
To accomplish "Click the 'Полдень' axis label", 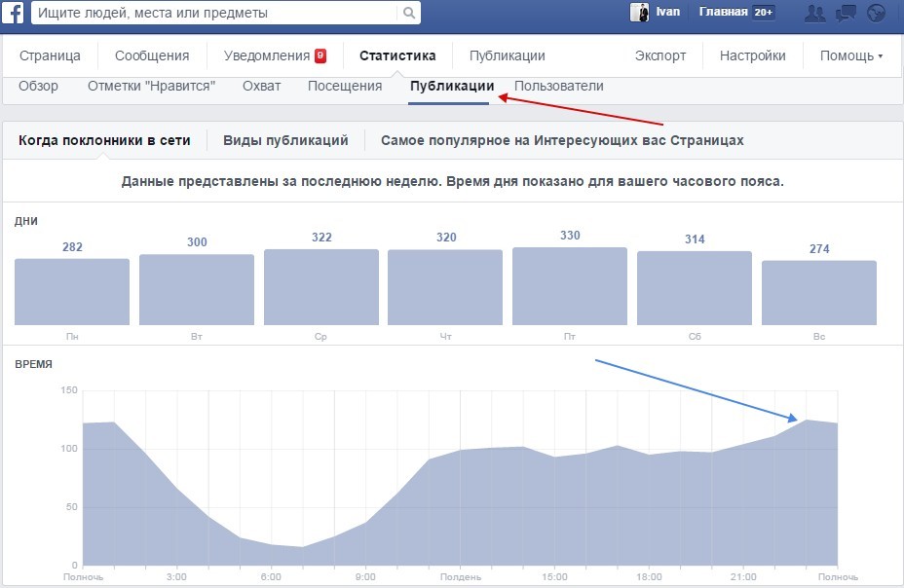I will pyautogui.click(x=460, y=577).
